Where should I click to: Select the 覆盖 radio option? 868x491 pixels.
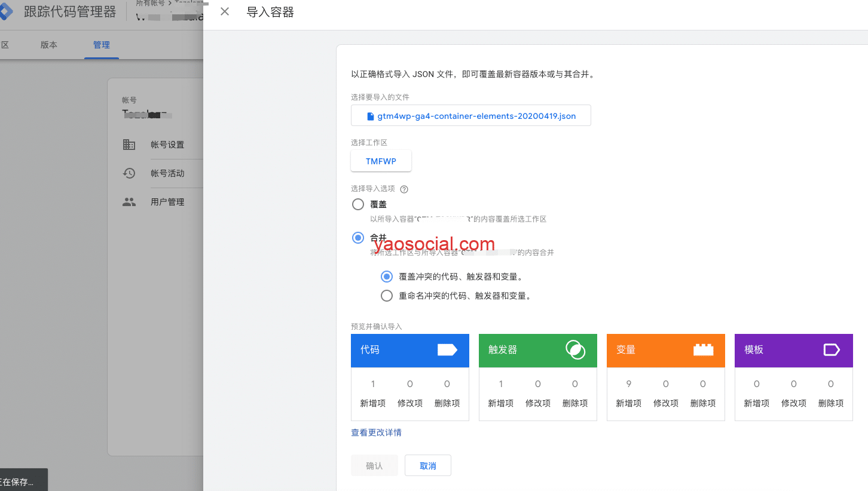point(358,204)
